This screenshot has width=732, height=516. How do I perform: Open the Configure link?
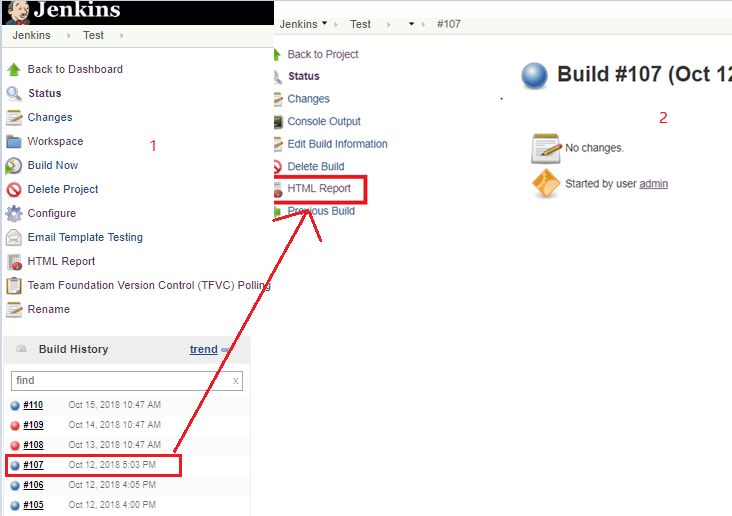point(52,213)
